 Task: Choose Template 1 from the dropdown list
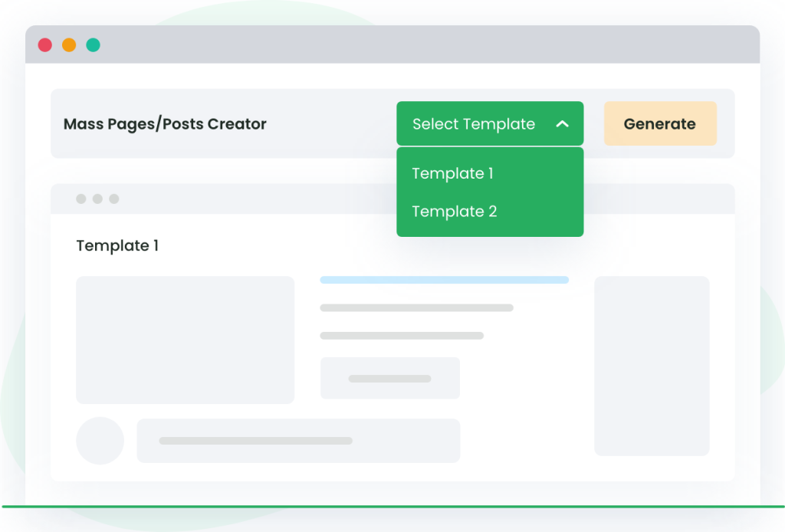tap(452, 173)
